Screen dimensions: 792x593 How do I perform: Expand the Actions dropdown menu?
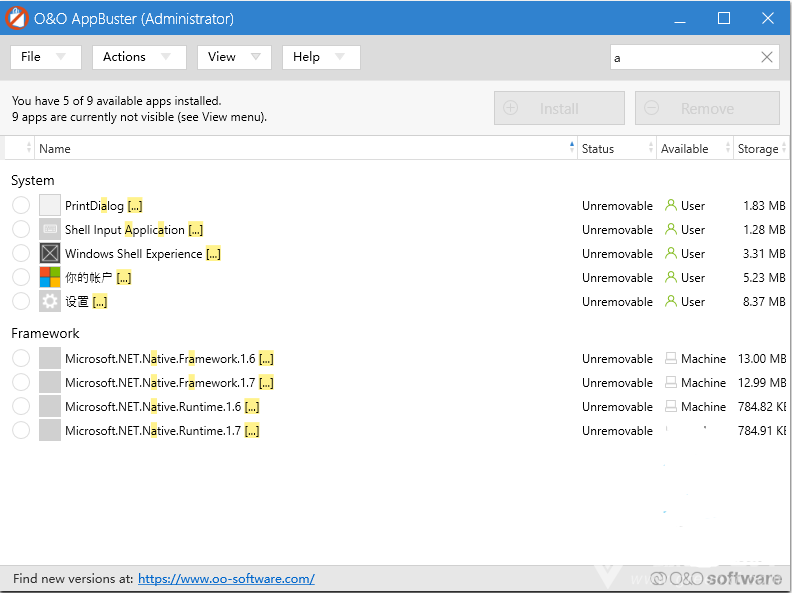point(139,57)
